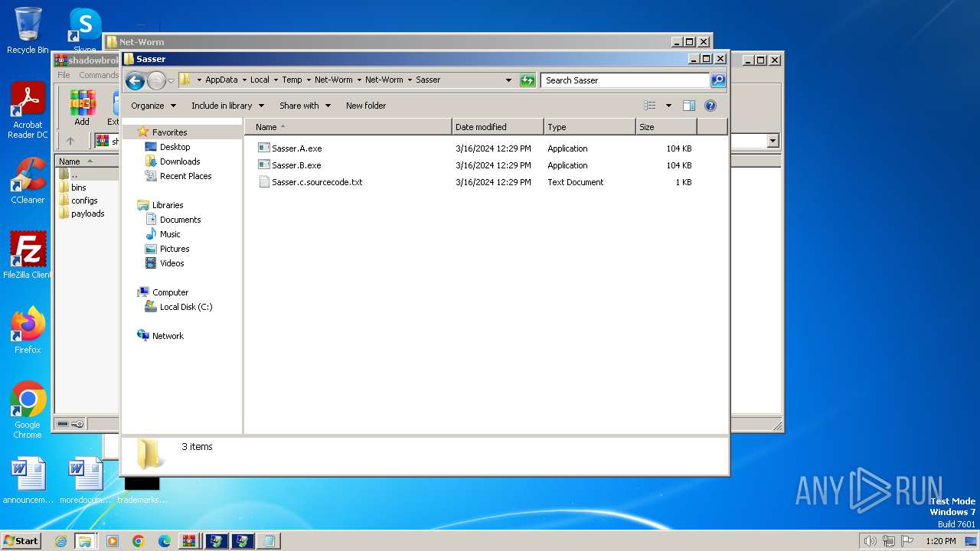Click the search magnifier icon

point(718,80)
